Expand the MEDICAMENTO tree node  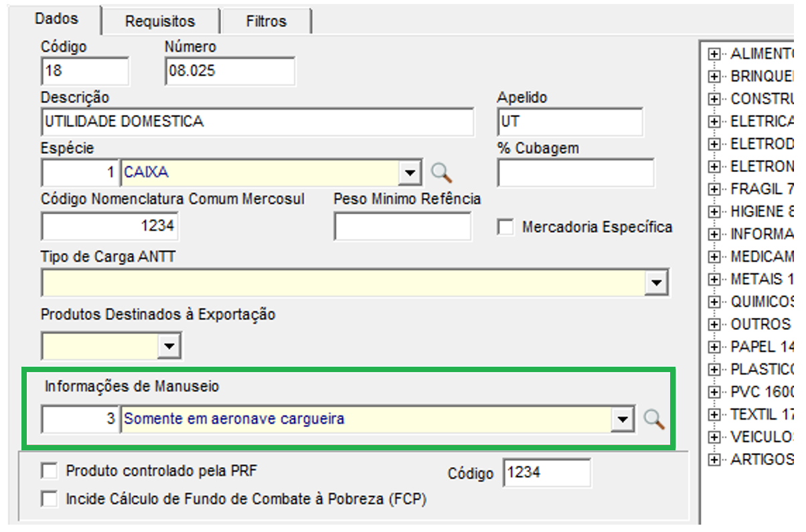(715, 257)
